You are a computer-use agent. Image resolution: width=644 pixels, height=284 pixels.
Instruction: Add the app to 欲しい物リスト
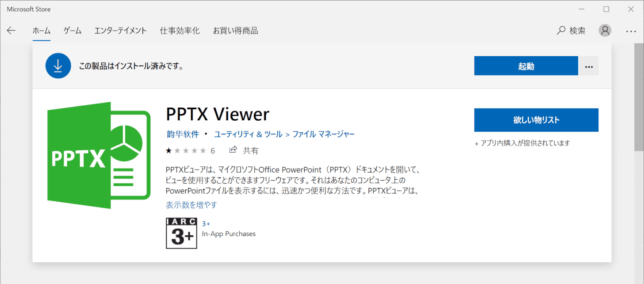[x=536, y=120]
